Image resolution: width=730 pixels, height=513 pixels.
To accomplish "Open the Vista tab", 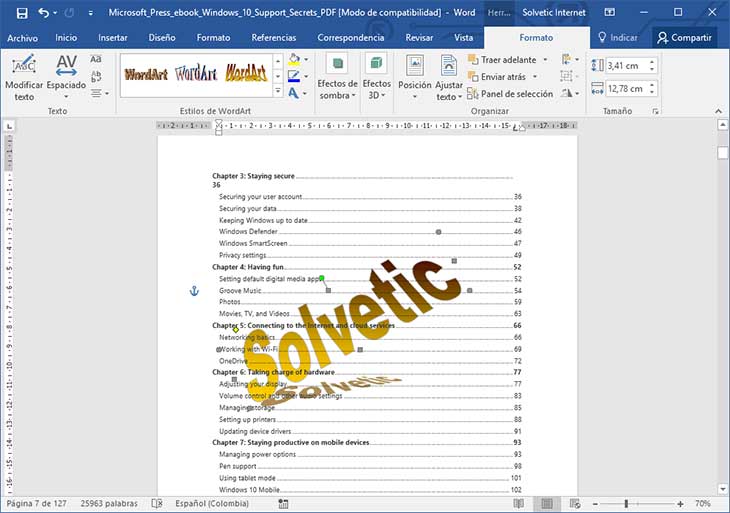I will [464, 38].
